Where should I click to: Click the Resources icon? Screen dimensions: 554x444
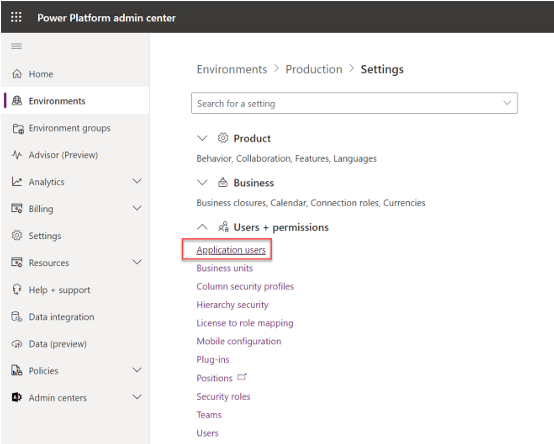click(x=17, y=262)
